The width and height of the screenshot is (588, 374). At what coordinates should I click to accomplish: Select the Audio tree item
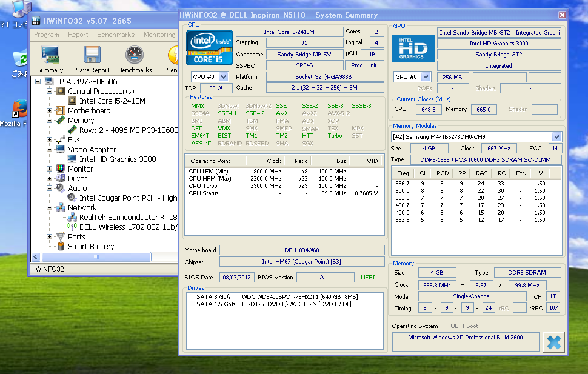coord(77,189)
